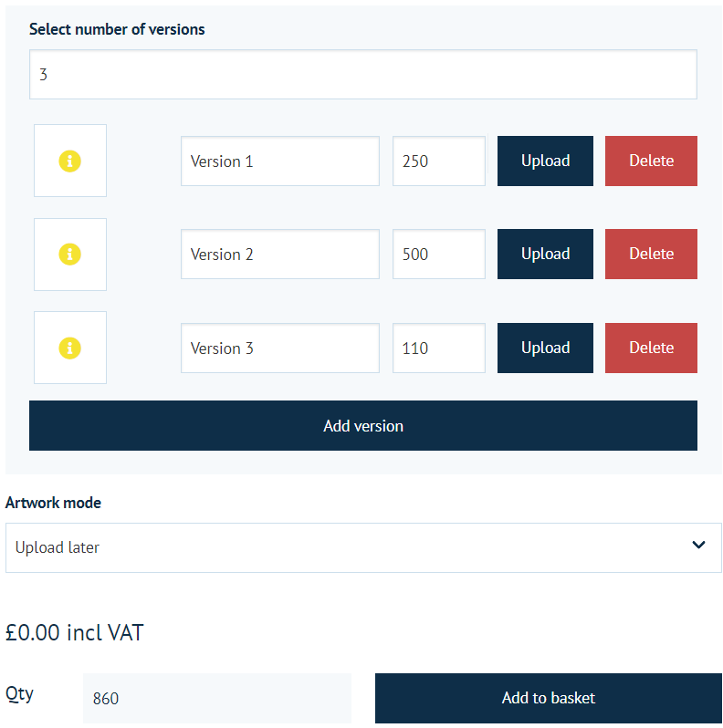The width and height of the screenshot is (723, 728).
Task: Upload artwork for Version 1
Action: tap(545, 161)
